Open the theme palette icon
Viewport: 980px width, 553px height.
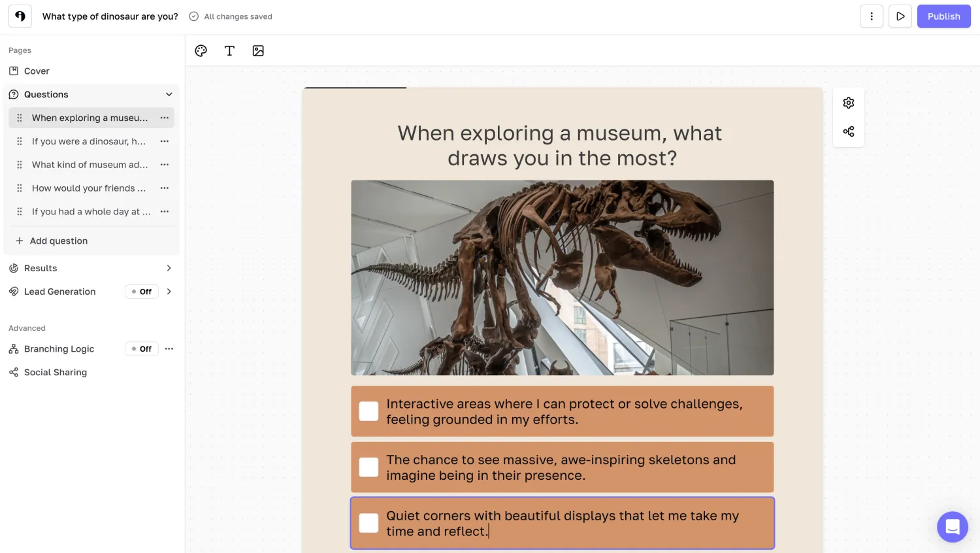point(201,51)
